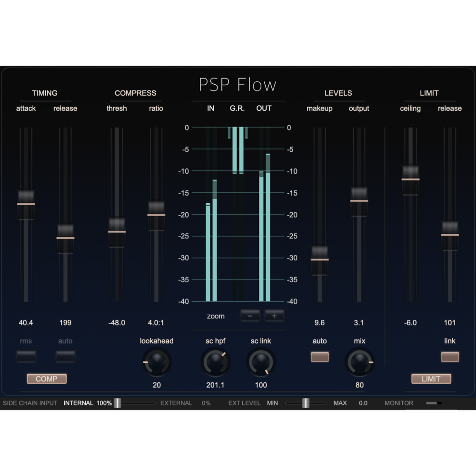Toggle auto makeup gain switch
Viewport: 476px width, 476px height.
[320, 357]
